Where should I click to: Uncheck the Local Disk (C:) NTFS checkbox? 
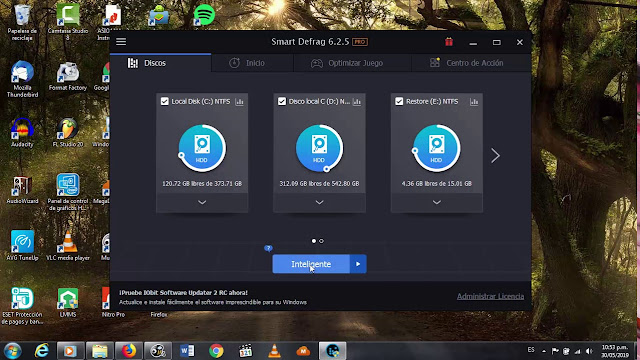pos(164,101)
